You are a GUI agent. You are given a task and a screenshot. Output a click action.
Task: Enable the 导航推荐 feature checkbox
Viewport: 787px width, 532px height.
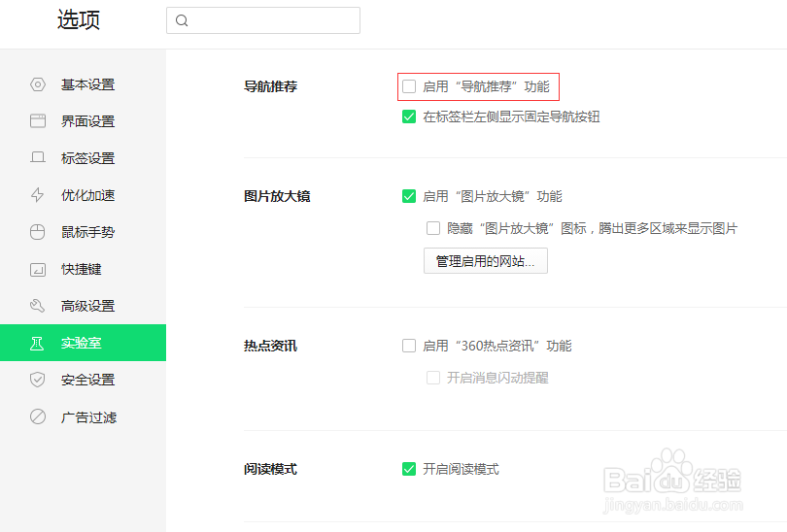coord(409,86)
